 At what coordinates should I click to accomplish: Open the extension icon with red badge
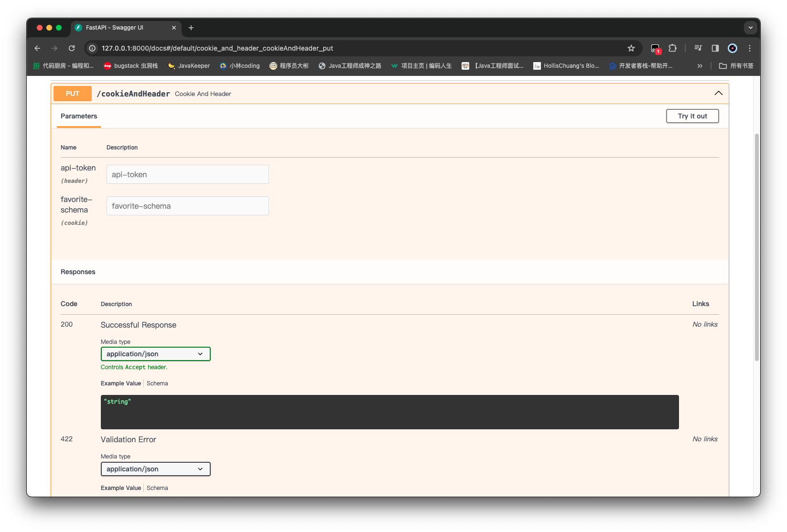click(x=656, y=48)
